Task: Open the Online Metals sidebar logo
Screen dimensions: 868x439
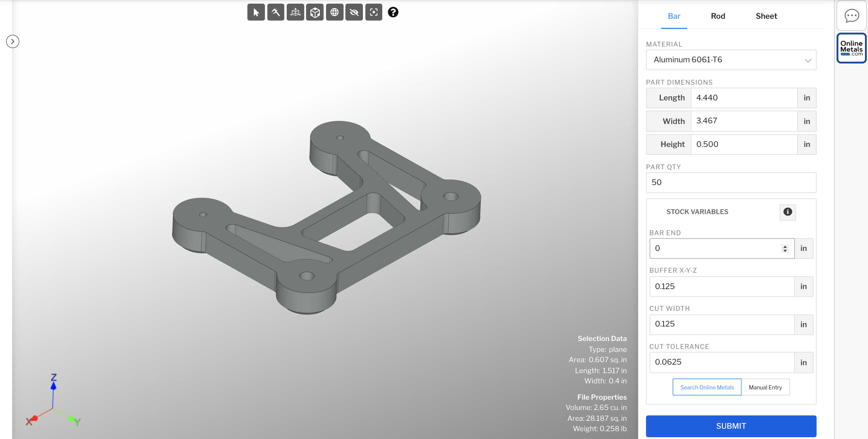Action: [851, 48]
